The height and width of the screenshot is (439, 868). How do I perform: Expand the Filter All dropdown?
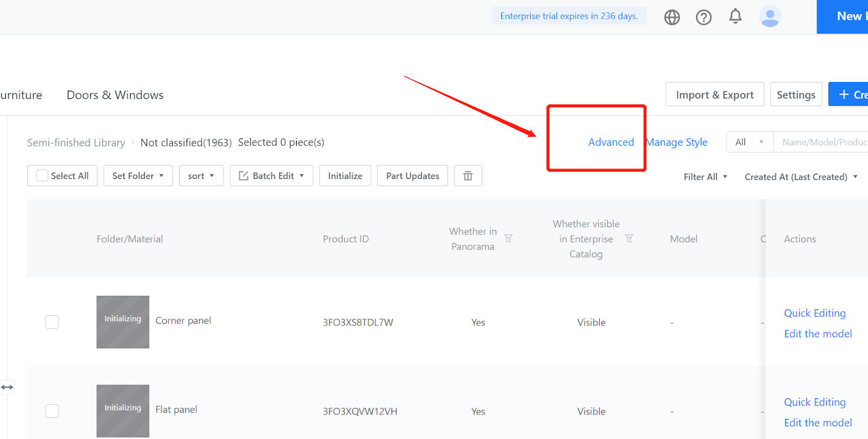click(x=705, y=177)
